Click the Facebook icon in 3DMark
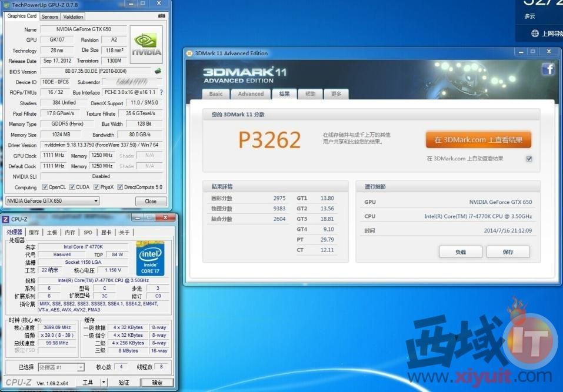The image size is (563, 392). click(x=548, y=69)
